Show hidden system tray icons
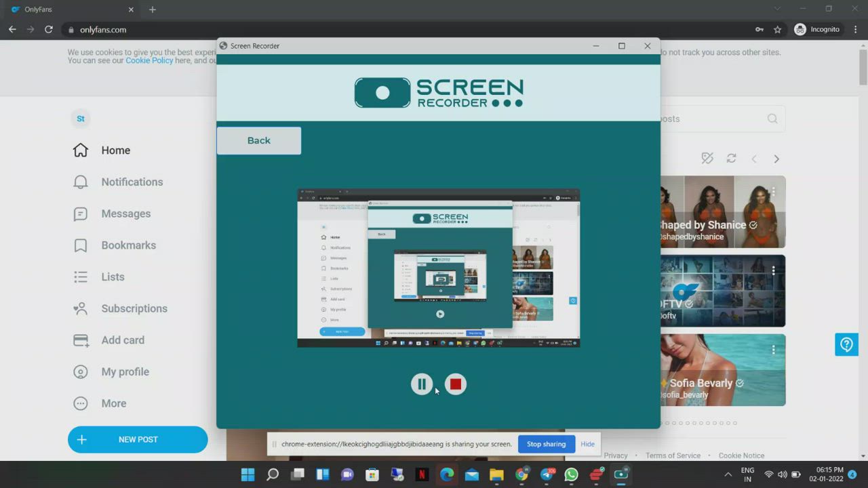This screenshot has height=488, width=868. [x=728, y=474]
